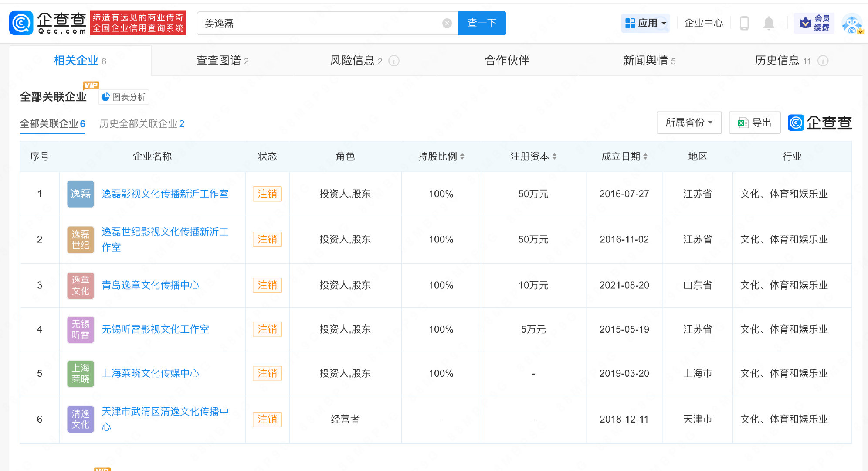Click the Qcc.com logo icon

point(21,23)
